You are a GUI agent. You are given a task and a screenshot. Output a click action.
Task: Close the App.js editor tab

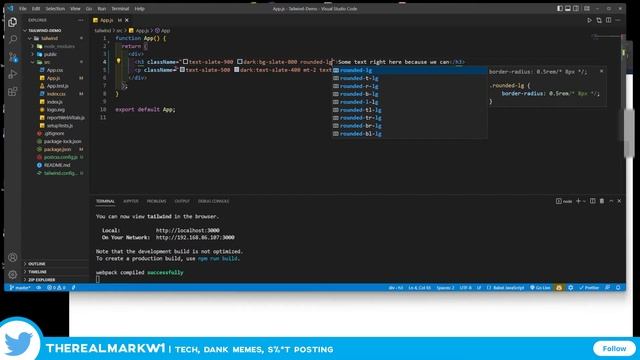tap(127, 20)
